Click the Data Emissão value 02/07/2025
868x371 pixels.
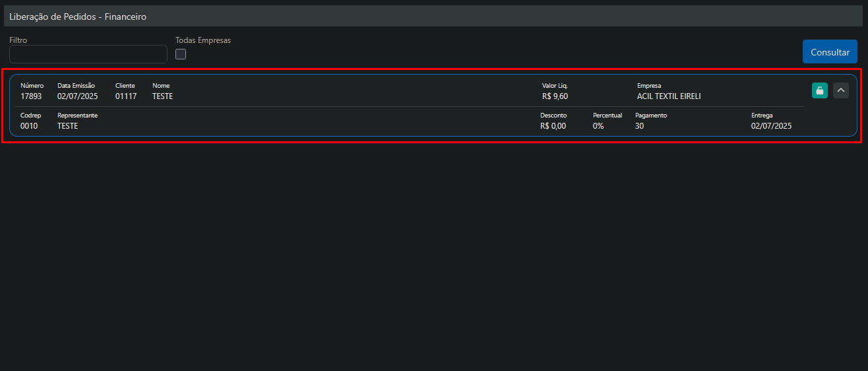pyautogui.click(x=77, y=96)
